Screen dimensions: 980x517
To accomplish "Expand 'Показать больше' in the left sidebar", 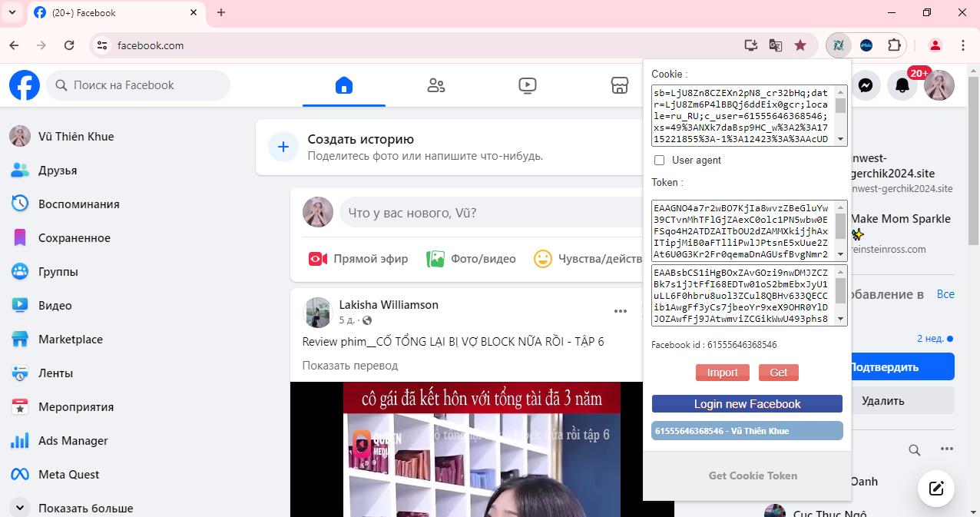I will click(x=85, y=508).
